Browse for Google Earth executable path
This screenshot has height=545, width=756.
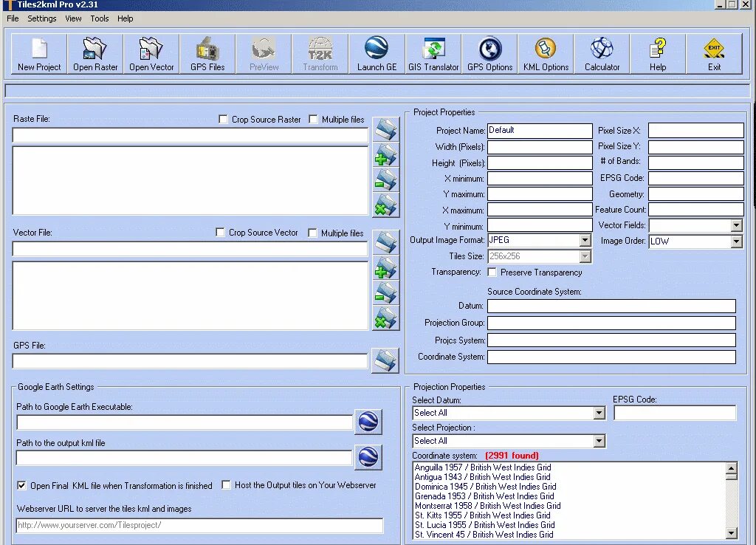click(368, 422)
